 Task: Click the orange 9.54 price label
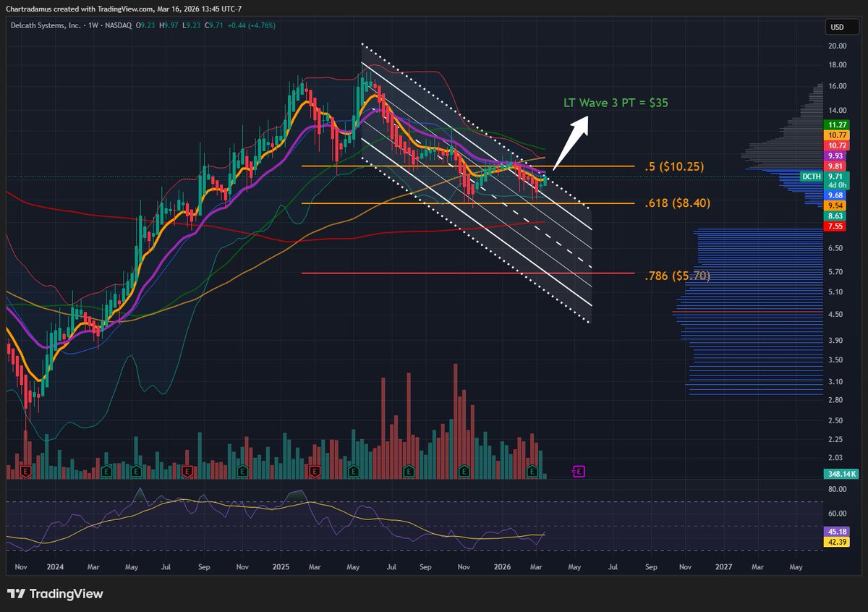coord(836,205)
